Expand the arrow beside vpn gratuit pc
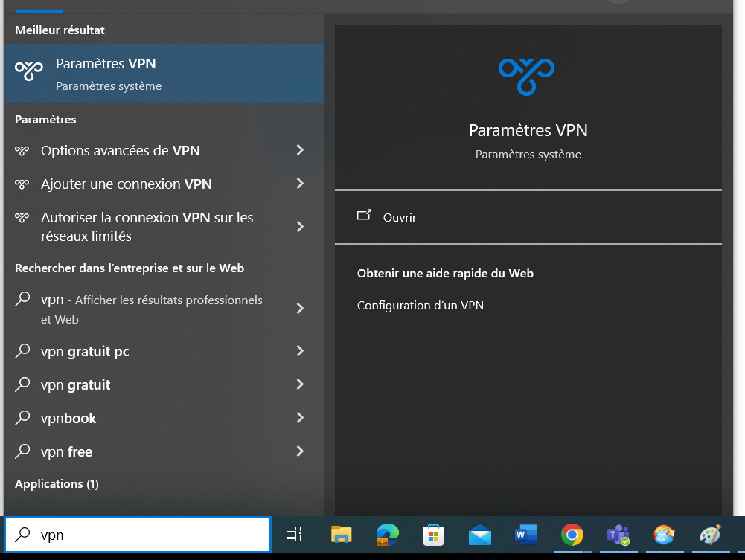This screenshot has height=560, width=745. pyautogui.click(x=300, y=351)
